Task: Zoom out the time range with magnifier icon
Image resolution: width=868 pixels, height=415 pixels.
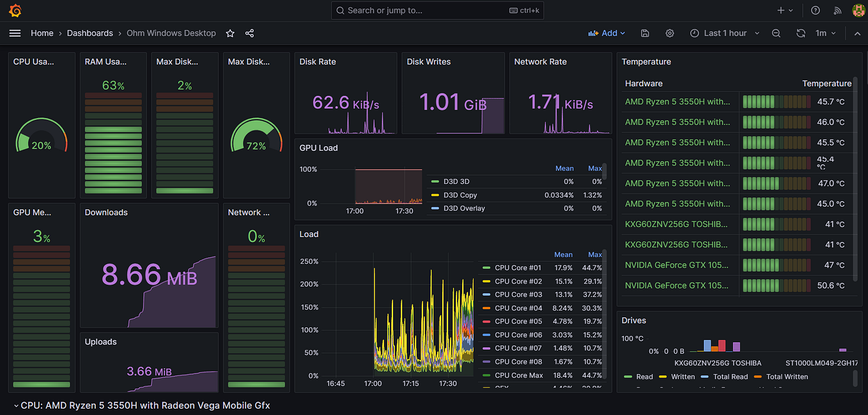Action: point(776,33)
